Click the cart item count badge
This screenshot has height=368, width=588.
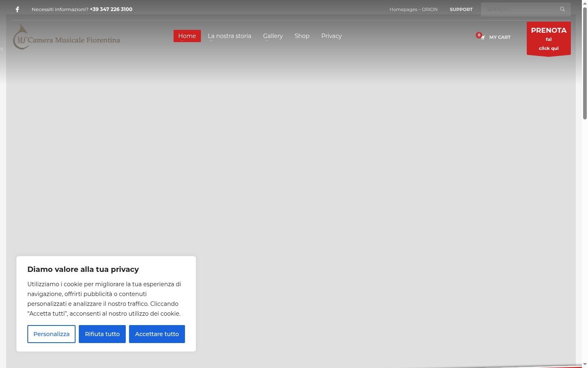479,35
